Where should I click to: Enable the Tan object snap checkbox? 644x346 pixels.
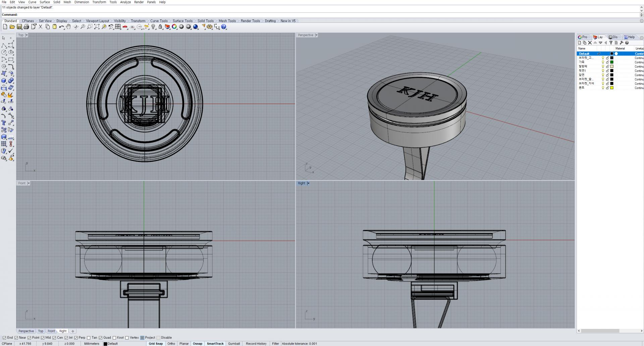[89, 338]
